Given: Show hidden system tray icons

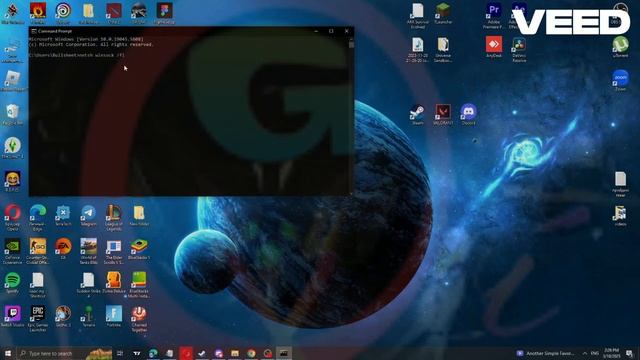Looking at the screenshot, I should 584,353.
